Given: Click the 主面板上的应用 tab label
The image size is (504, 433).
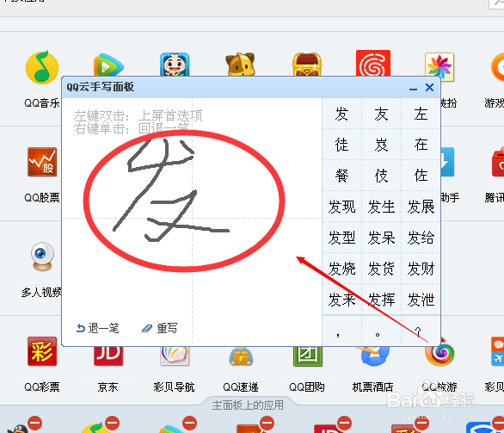Looking at the screenshot, I should click(248, 405).
